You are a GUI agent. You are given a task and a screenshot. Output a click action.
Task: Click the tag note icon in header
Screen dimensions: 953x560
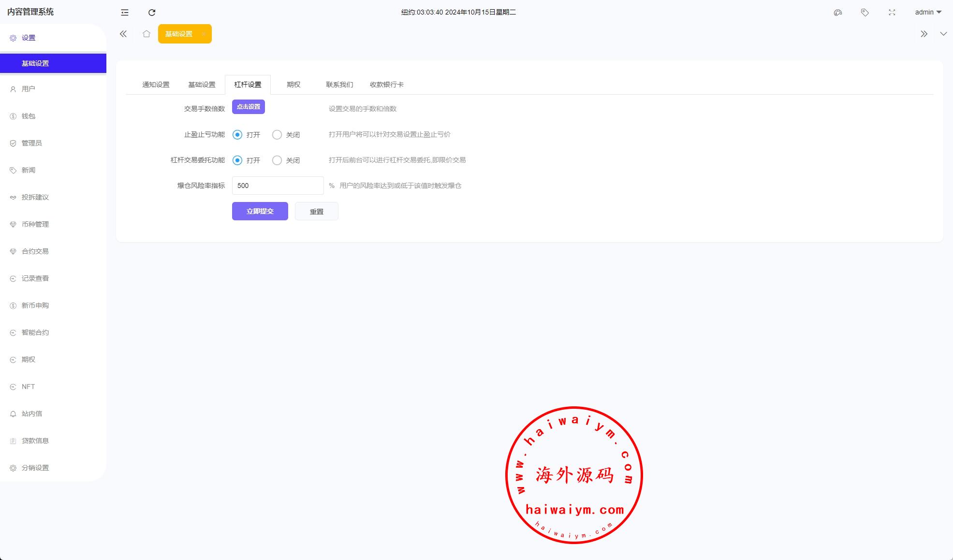(865, 13)
